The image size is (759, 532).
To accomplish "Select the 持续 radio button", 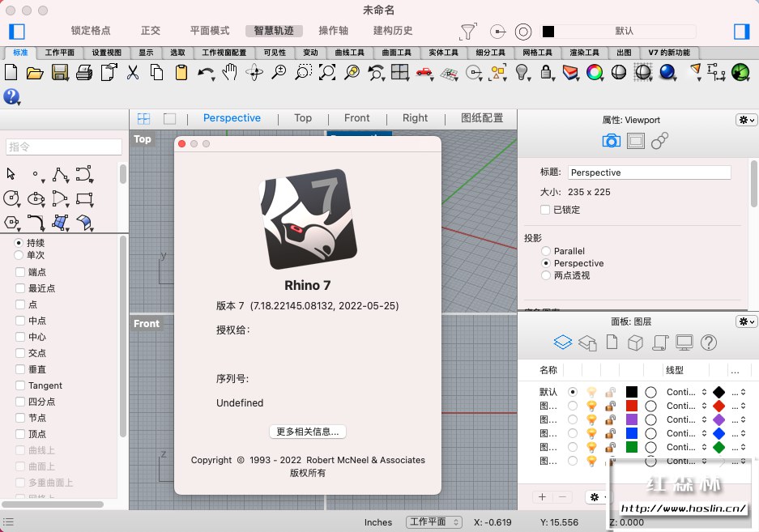I will click(19, 243).
